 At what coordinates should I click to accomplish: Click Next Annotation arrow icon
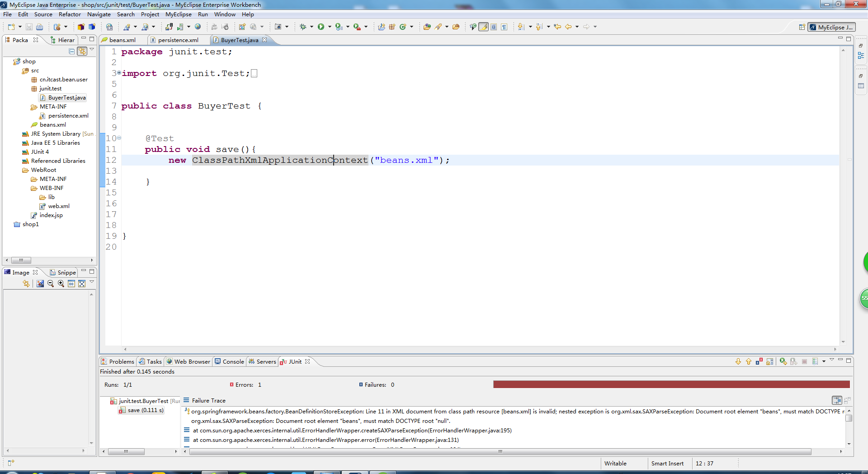pos(521,27)
